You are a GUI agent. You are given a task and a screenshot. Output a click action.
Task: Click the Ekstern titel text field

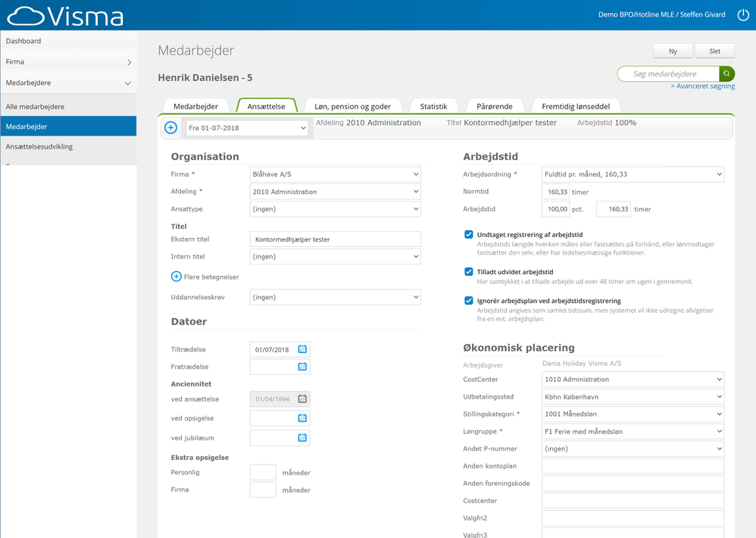click(x=335, y=239)
